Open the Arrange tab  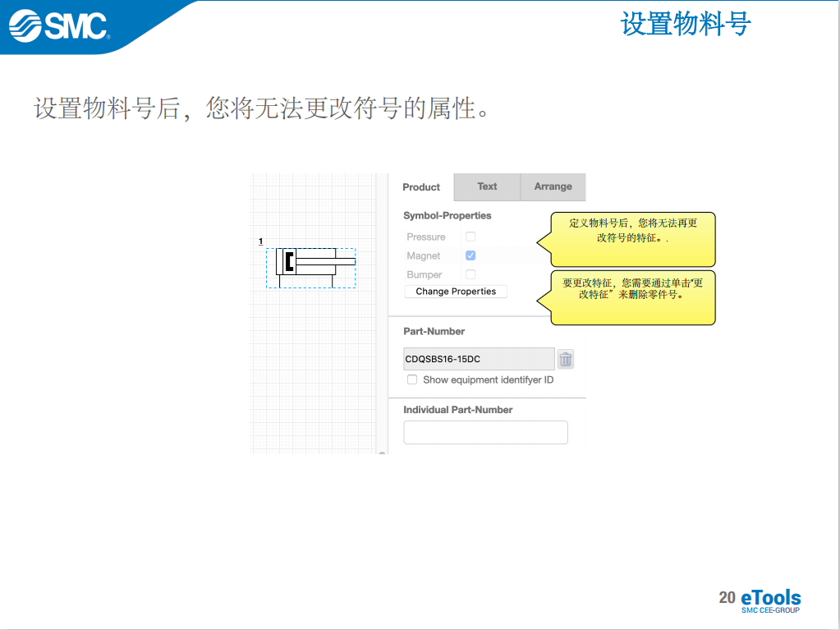click(553, 186)
